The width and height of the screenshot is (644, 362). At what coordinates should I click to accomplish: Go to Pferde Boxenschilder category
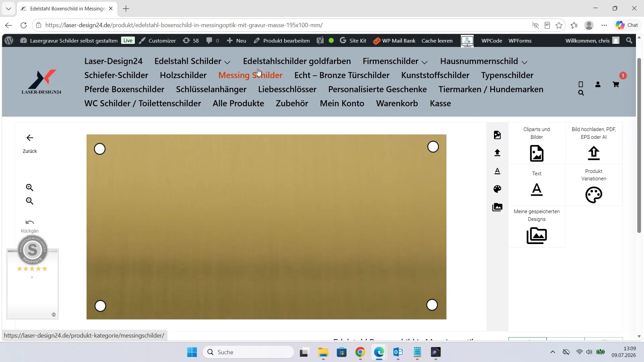coord(124,89)
